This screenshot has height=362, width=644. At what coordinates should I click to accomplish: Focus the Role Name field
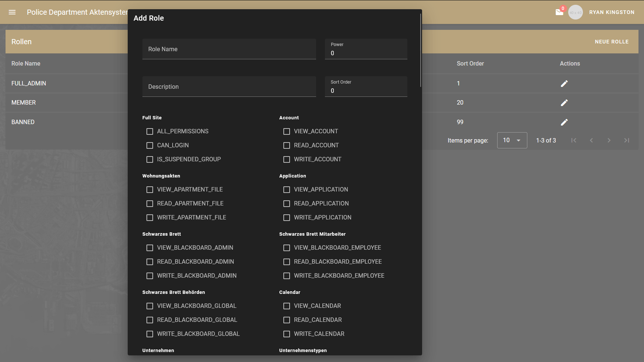coord(229,49)
